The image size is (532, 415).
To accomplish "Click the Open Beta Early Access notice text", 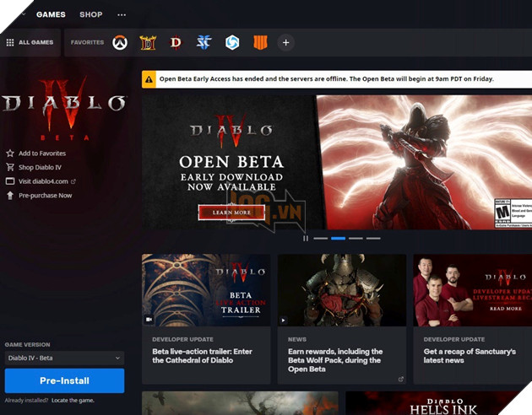I will (x=327, y=79).
